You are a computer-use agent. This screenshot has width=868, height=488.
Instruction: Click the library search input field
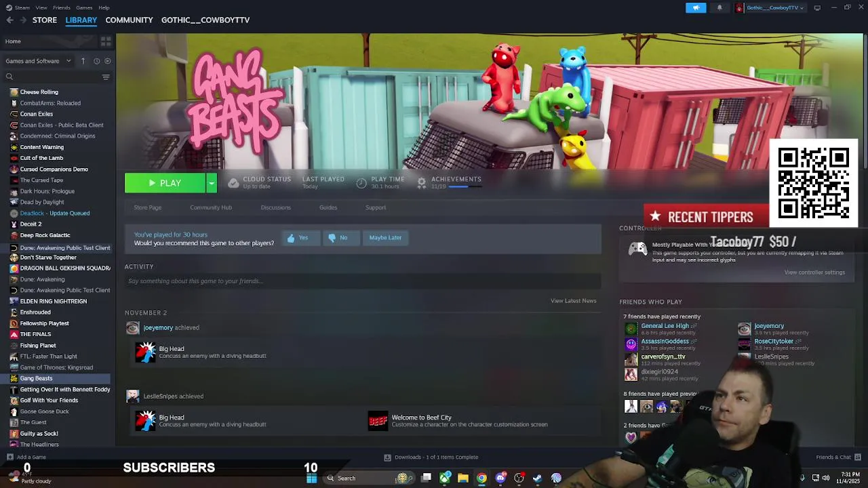pos(57,77)
